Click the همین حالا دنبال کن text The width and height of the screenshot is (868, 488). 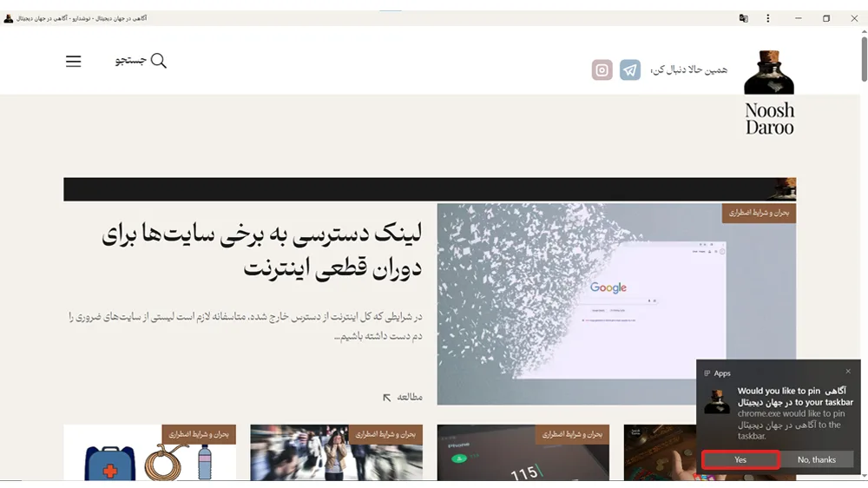click(x=688, y=69)
